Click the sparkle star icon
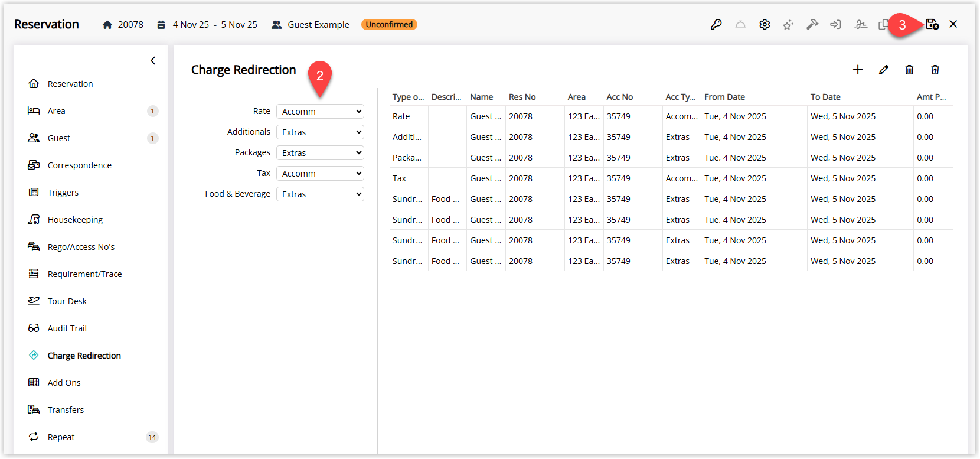 pos(788,24)
